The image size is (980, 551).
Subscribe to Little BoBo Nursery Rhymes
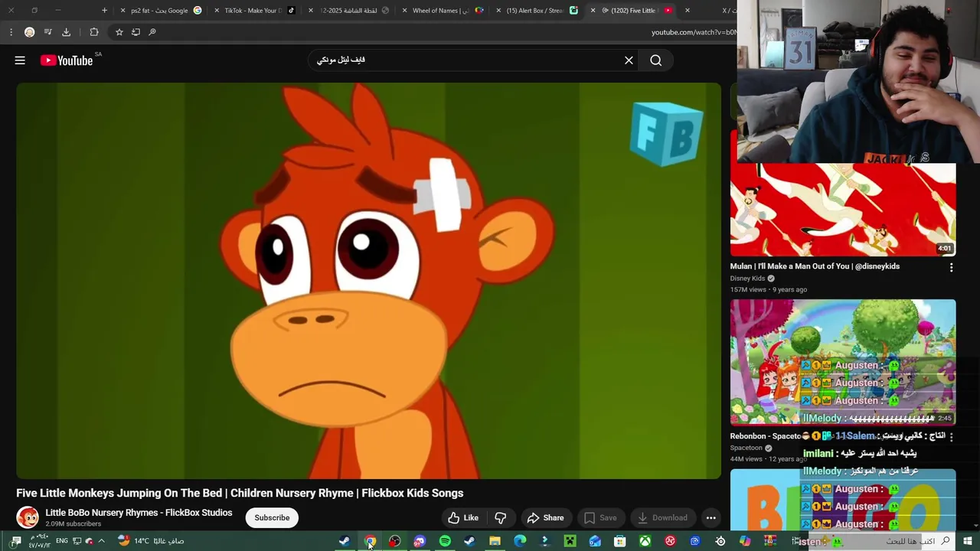point(272,518)
